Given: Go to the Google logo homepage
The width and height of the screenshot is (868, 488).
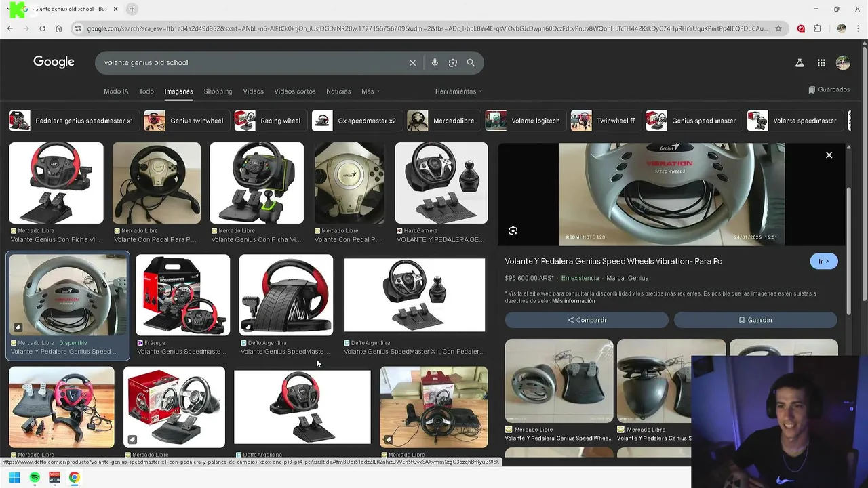Looking at the screenshot, I should [x=54, y=62].
